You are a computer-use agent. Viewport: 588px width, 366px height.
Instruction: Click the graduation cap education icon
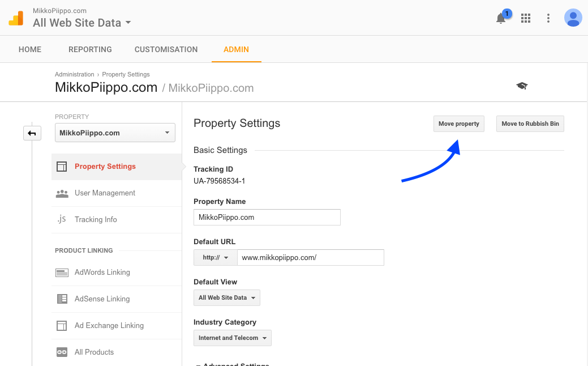522,86
